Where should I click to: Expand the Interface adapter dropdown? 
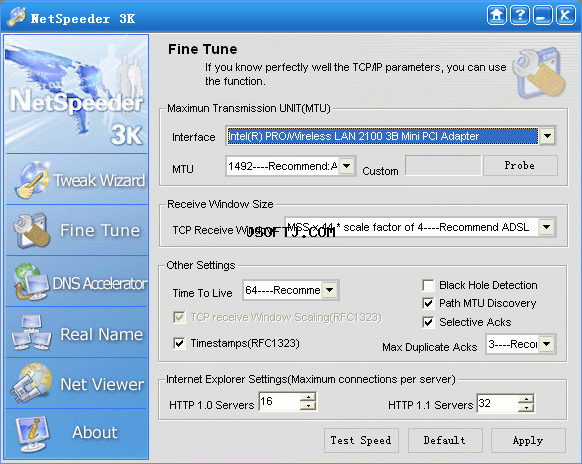[x=547, y=136]
